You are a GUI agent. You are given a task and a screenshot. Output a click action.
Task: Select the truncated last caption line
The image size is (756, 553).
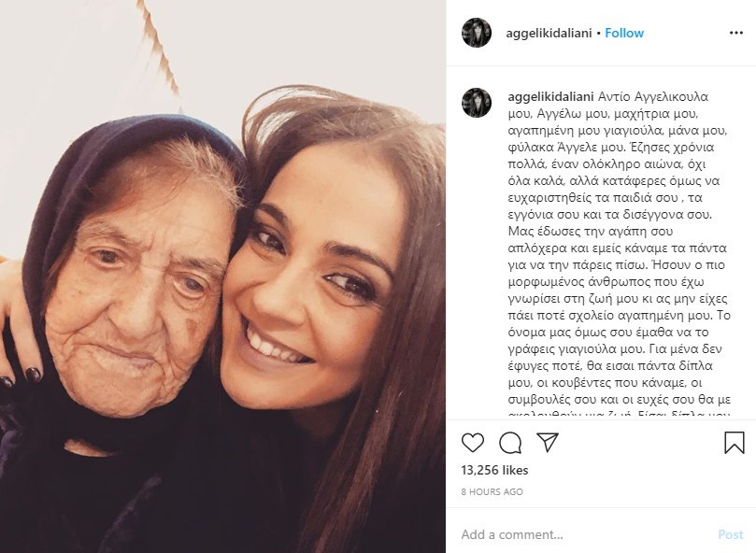(620, 413)
